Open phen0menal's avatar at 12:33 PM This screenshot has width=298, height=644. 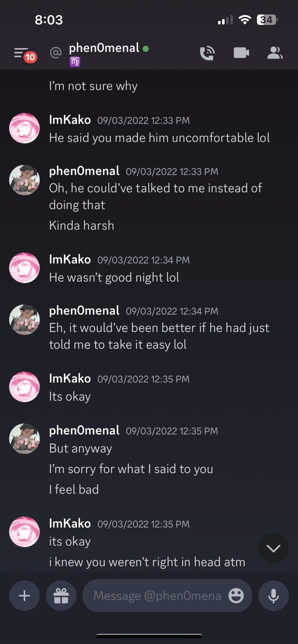24,180
